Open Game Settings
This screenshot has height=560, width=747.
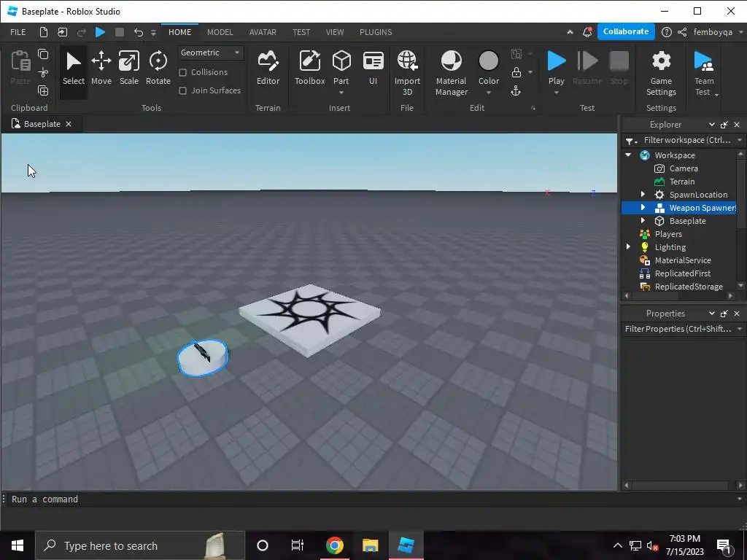(661, 74)
